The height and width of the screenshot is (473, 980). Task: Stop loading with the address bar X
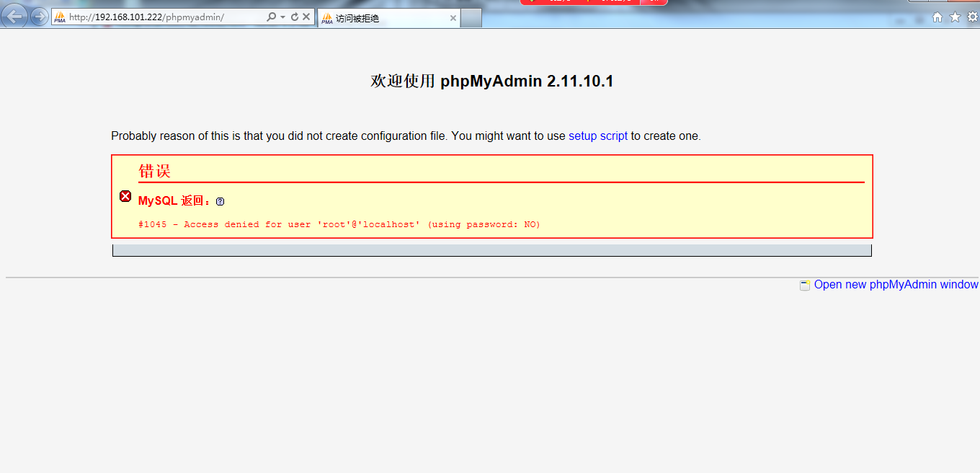[306, 17]
